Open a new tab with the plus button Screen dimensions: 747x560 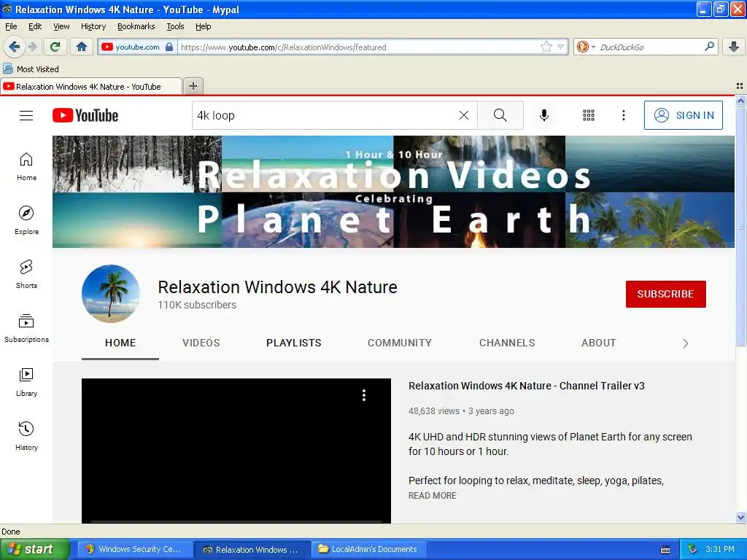(x=193, y=86)
